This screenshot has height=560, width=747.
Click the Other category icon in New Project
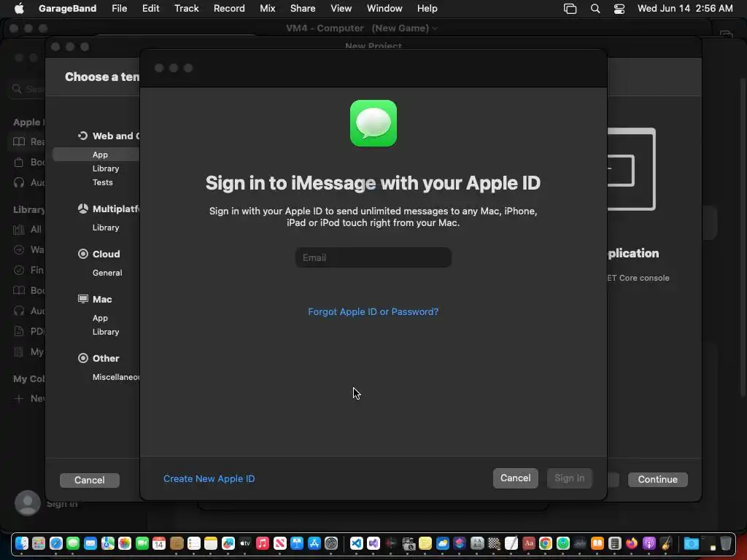click(83, 358)
